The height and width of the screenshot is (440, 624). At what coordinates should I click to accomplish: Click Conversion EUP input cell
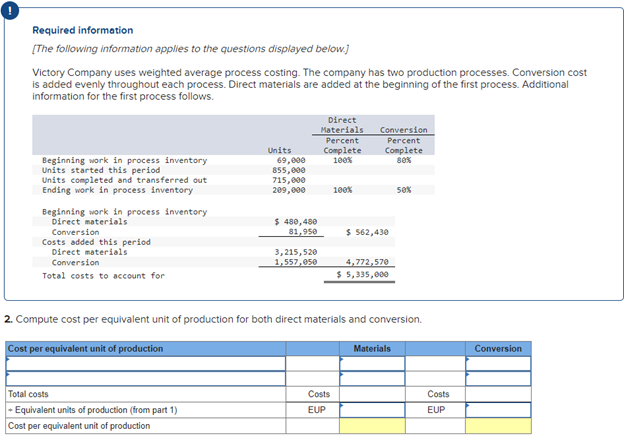coord(498,410)
